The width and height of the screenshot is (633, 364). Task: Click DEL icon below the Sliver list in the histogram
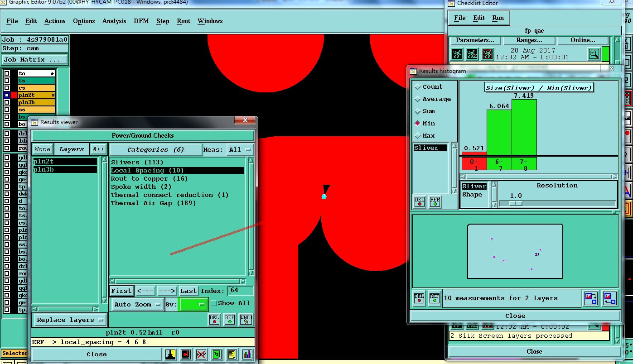tap(420, 202)
